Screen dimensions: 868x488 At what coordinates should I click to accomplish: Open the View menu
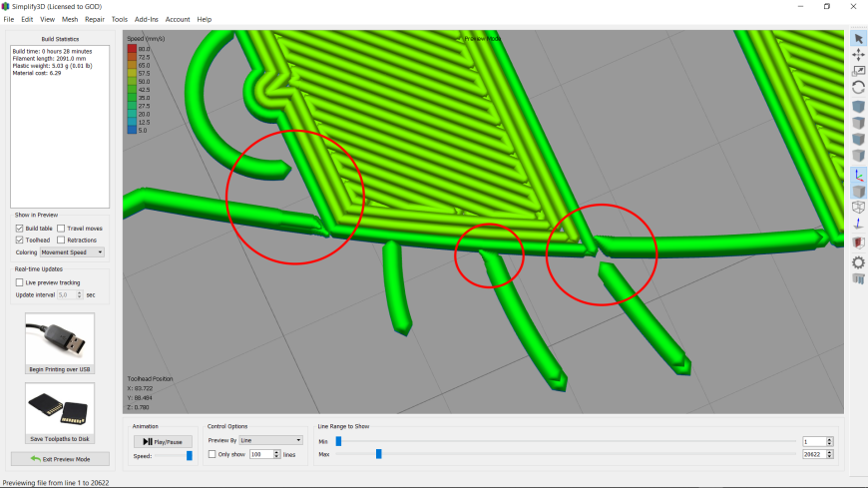(x=47, y=19)
